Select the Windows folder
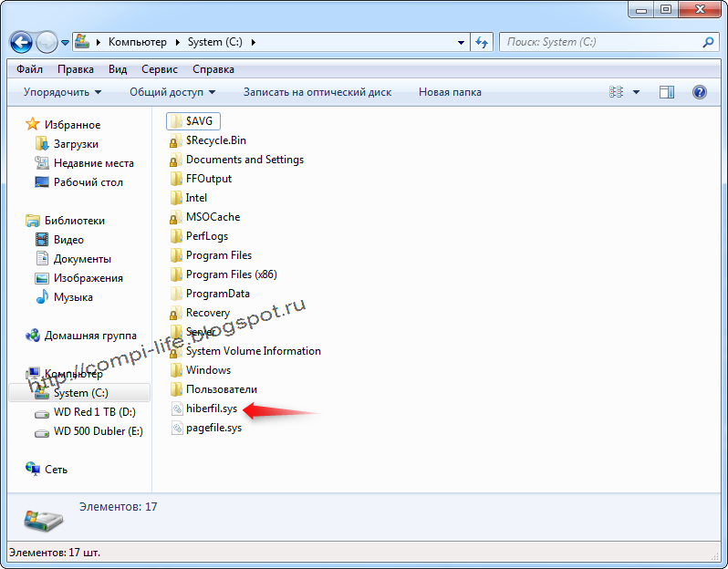This screenshot has height=569, width=728. click(x=208, y=370)
